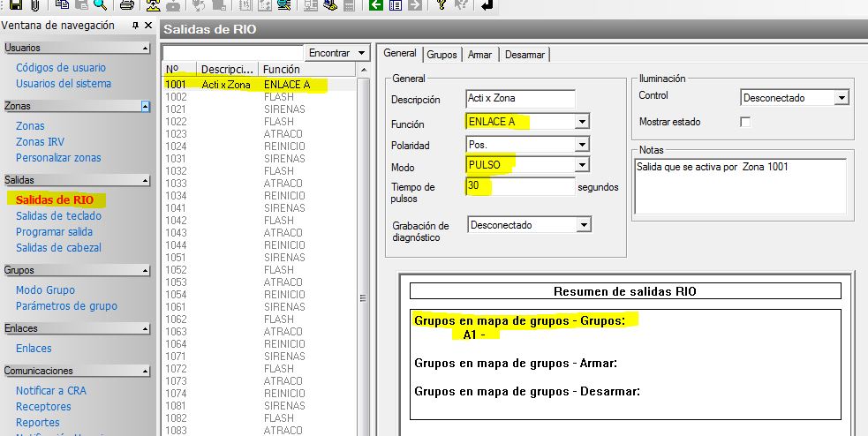This screenshot has height=436, width=868.
Task: Collapse the Enlaces navigation section
Action: click(x=145, y=328)
